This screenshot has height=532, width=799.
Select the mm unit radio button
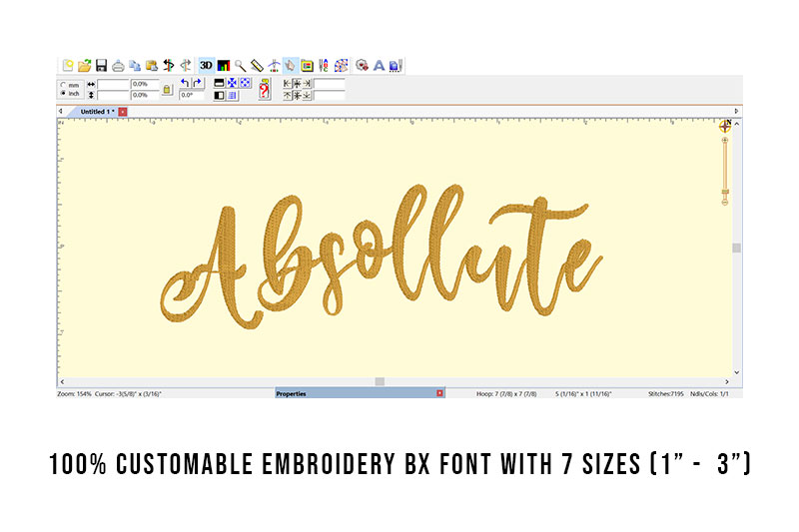click(63, 85)
